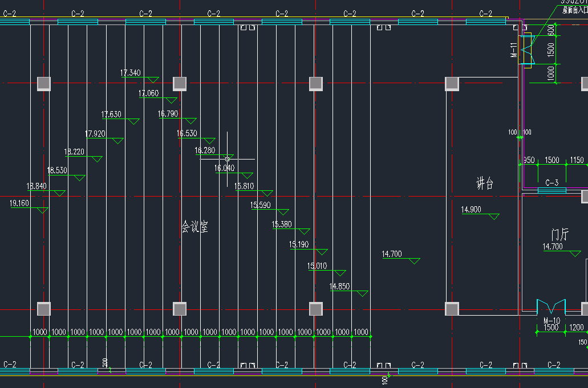Select the 18.530 elevation mark
The width and height of the screenshot is (588, 388).
tap(58, 170)
